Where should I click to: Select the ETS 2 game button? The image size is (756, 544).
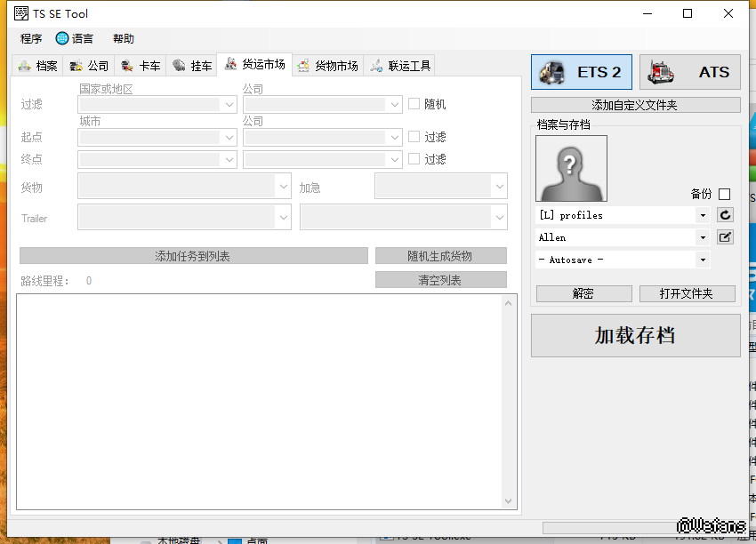click(582, 72)
